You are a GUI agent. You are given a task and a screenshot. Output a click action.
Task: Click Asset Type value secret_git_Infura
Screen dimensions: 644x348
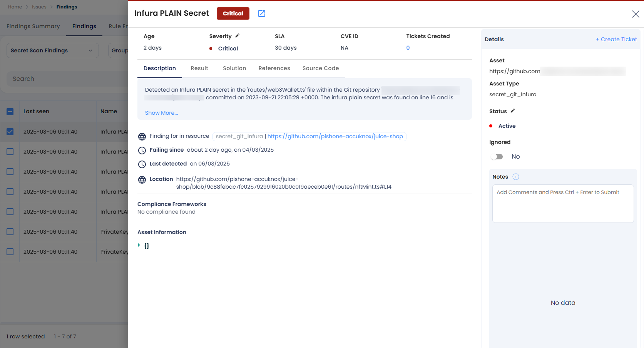click(513, 94)
